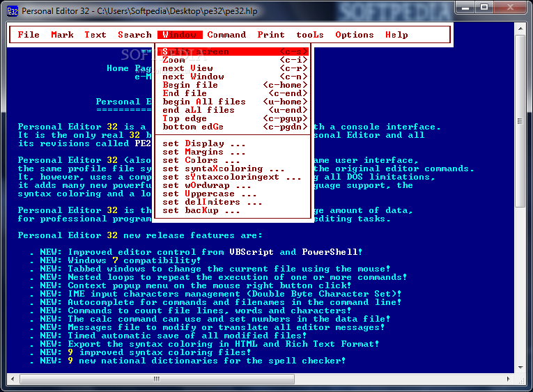Open set bacKup settings
This screenshot has height=392, width=533.
tap(233, 210)
